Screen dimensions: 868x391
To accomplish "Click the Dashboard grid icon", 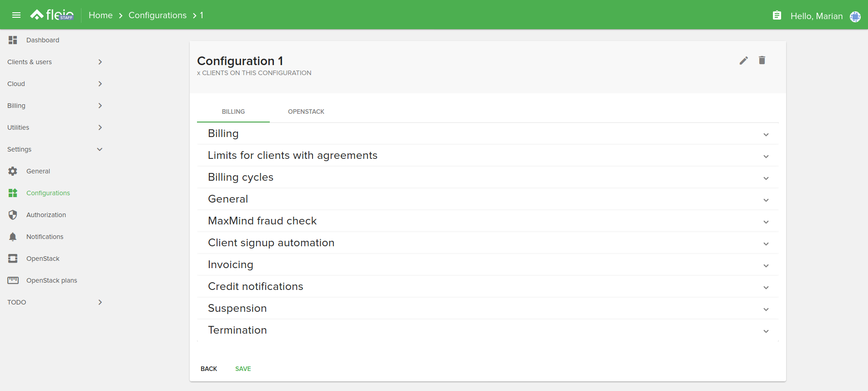I will coord(13,40).
